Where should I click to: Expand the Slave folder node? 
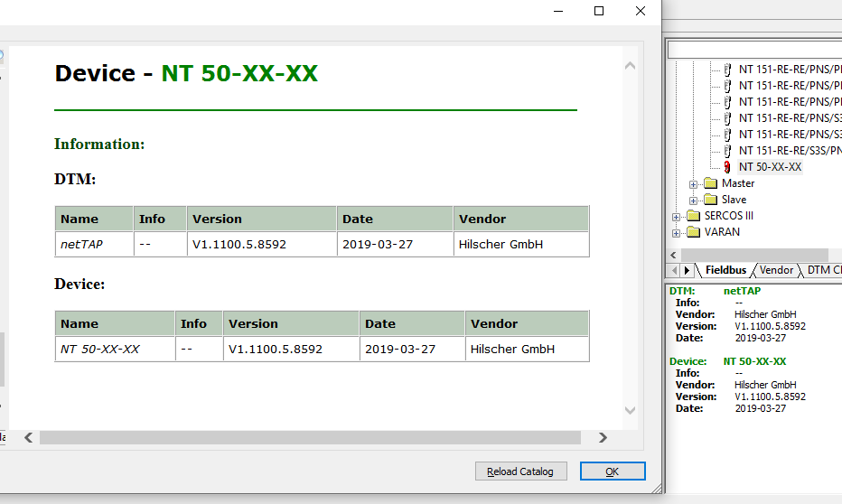(693, 201)
